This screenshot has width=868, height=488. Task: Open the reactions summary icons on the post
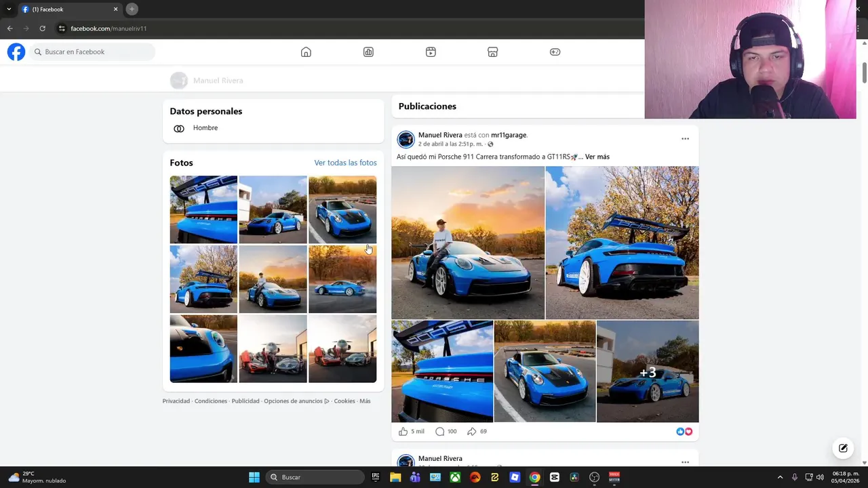(x=684, y=431)
